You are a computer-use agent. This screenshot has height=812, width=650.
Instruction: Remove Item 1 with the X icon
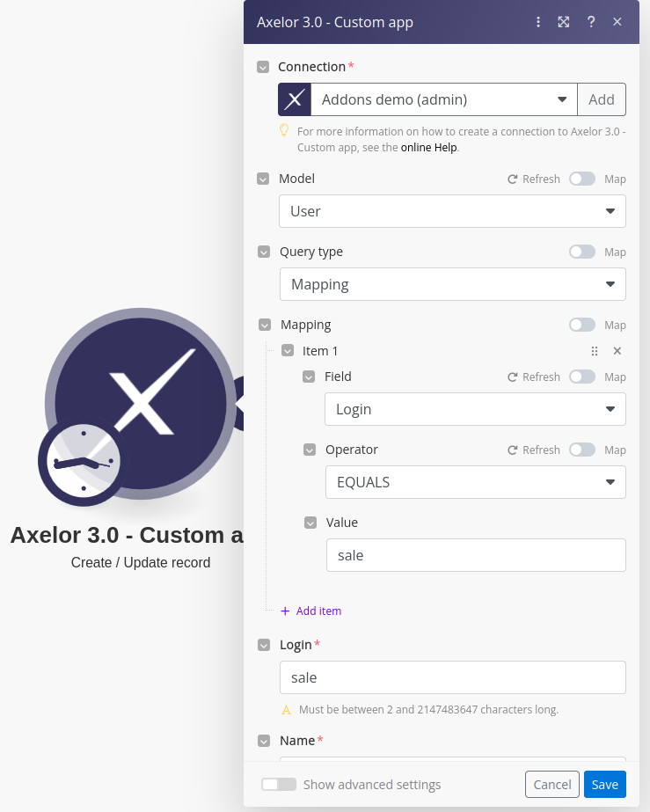(x=617, y=351)
